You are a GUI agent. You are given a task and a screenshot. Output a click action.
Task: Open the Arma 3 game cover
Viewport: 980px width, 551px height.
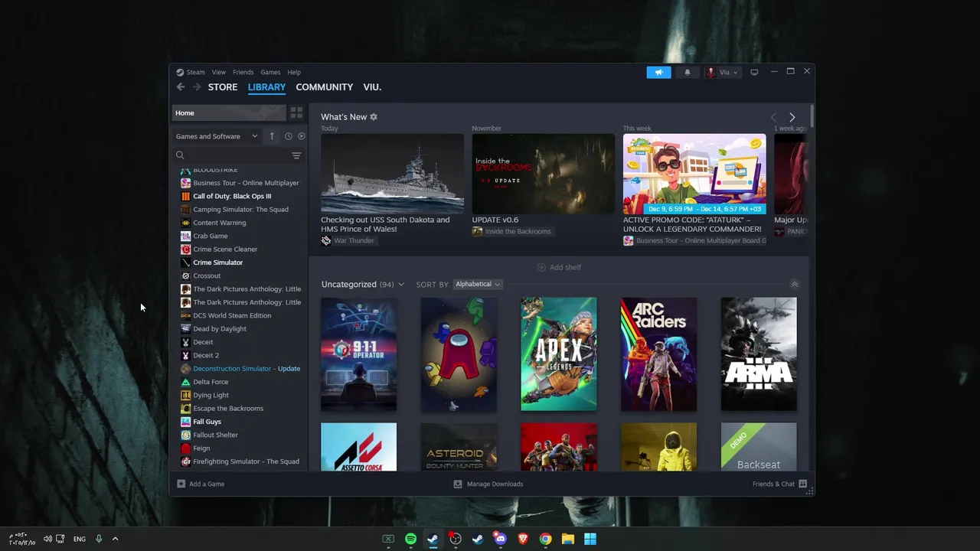point(759,354)
